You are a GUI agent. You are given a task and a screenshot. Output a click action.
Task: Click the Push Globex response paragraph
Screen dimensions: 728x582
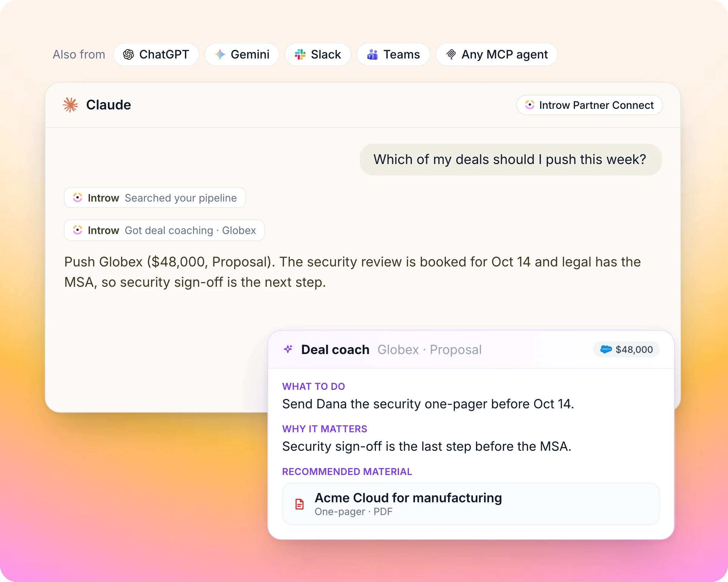point(352,272)
